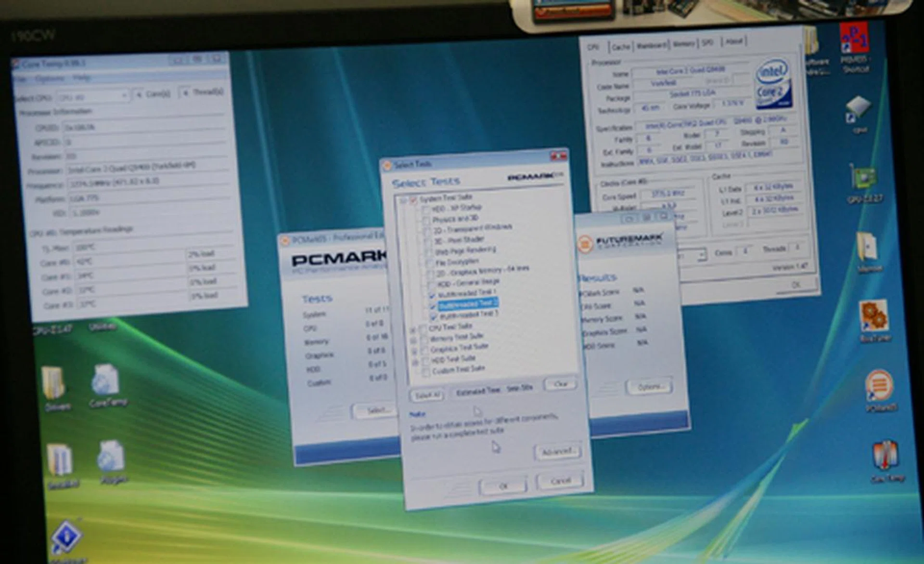Check the Physics and 3D test
This screenshot has width=924, height=564.
tap(426, 220)
